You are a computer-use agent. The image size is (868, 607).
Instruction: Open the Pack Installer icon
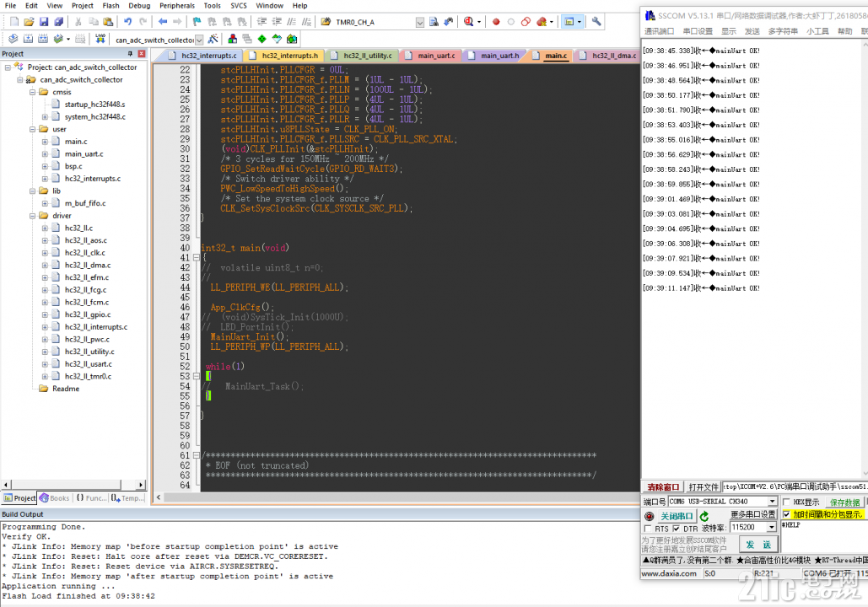pos(292,39)
